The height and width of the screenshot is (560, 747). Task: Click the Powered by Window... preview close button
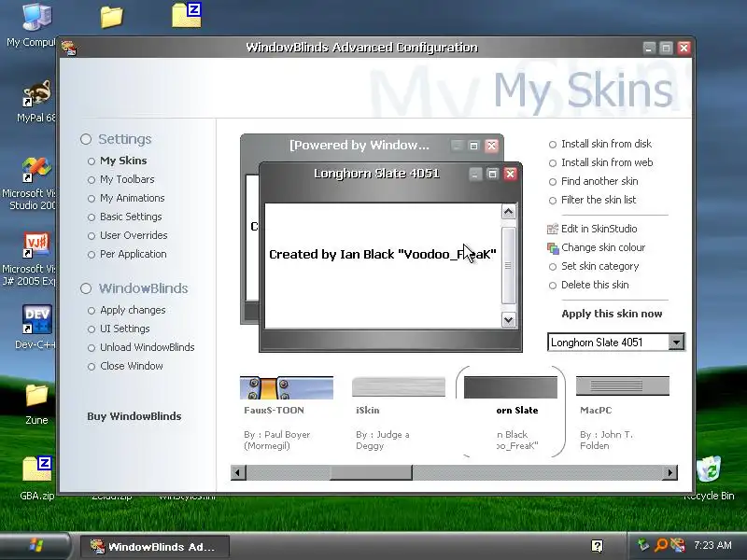pos(492,146)
